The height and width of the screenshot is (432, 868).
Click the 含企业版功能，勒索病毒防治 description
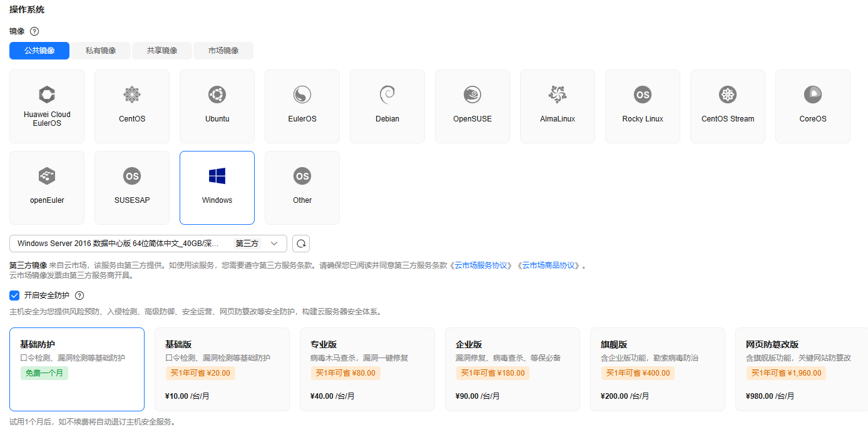coord(650,358)
